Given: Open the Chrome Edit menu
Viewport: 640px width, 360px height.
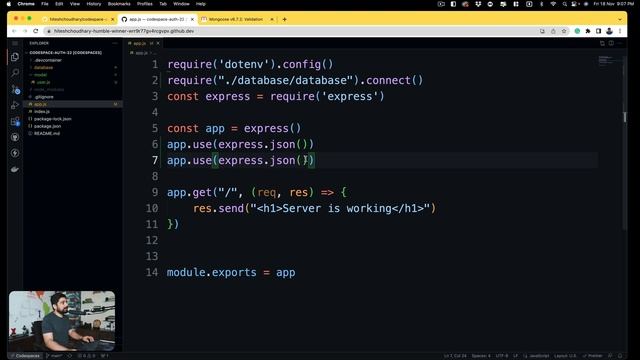Looking at the screenshot, I should pos(59,4).
